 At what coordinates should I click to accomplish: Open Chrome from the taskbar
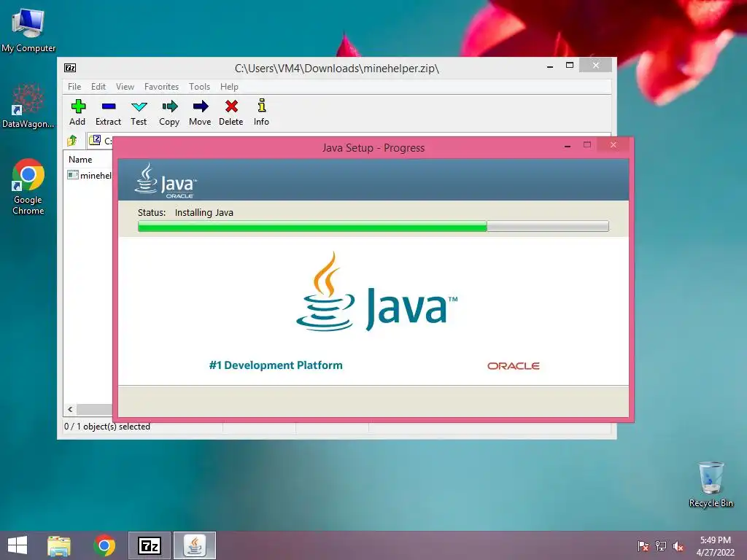pos(104,545)
